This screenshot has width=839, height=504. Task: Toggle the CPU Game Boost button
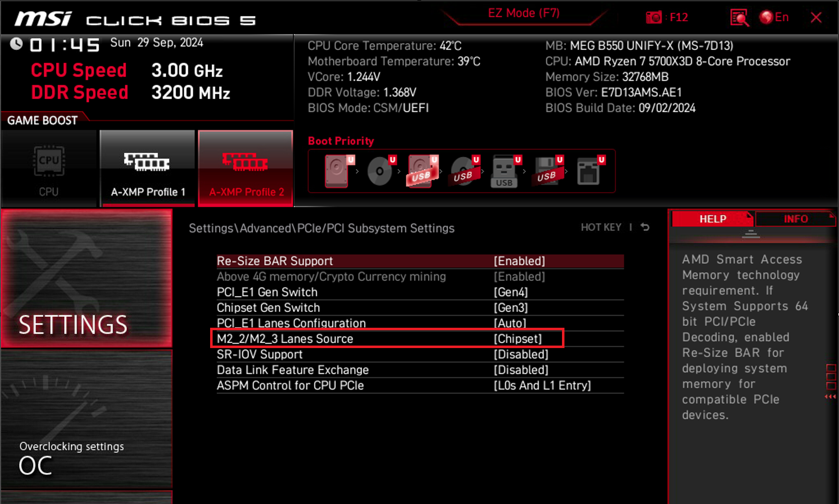click(49, 168)
